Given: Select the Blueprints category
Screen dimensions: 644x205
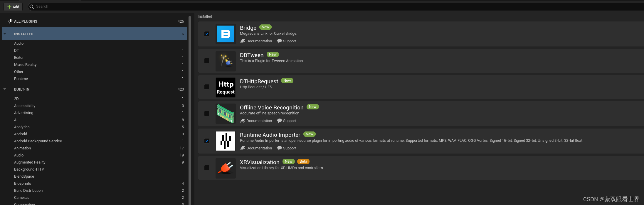Looking at the screenshot, I should pyautogui.click(x=95, y=183).
